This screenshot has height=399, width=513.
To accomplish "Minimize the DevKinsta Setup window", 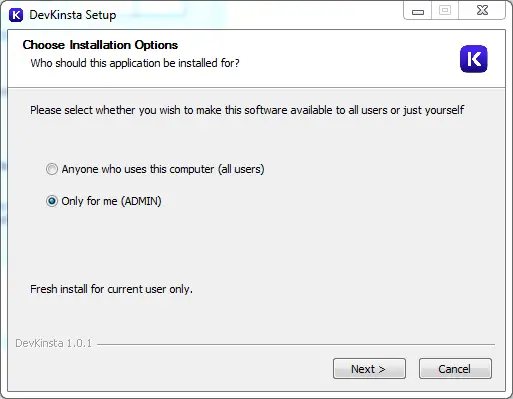I will (418, 11).
